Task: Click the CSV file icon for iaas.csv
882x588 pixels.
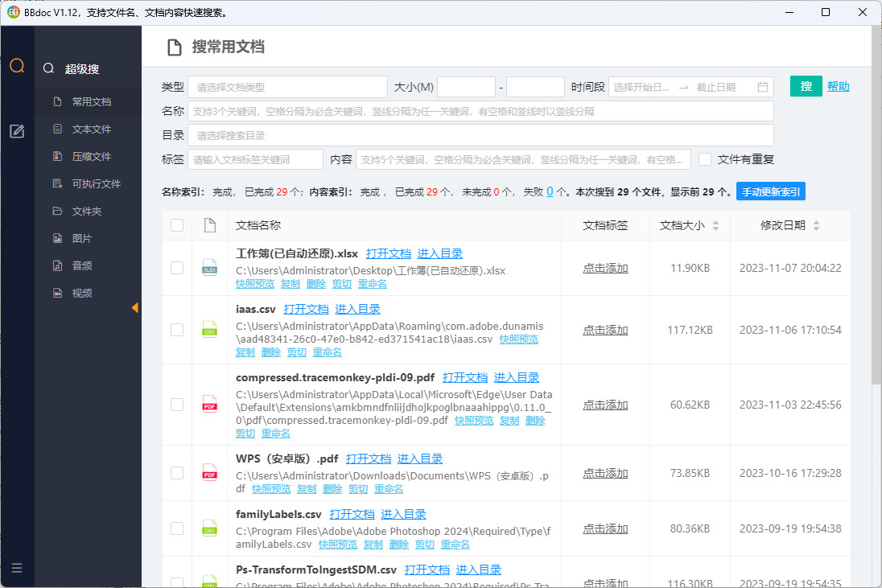Action: click(x=210, y=330)
